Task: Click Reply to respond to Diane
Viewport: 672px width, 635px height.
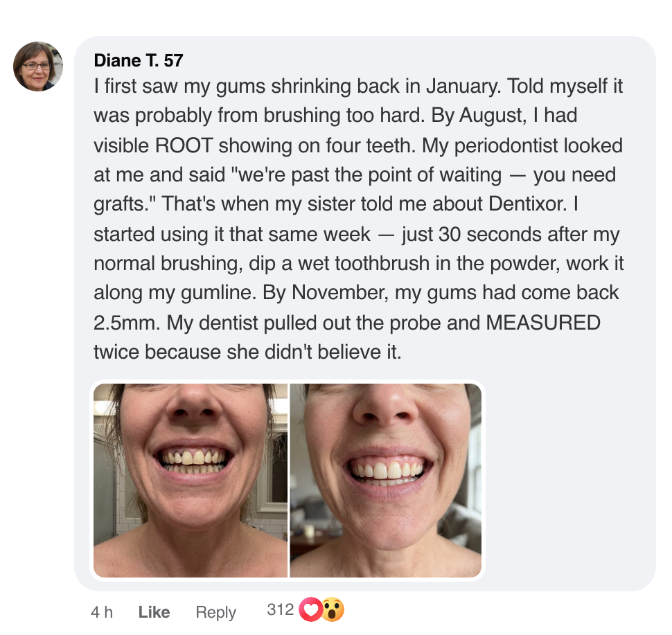Action: pos(215,612)
